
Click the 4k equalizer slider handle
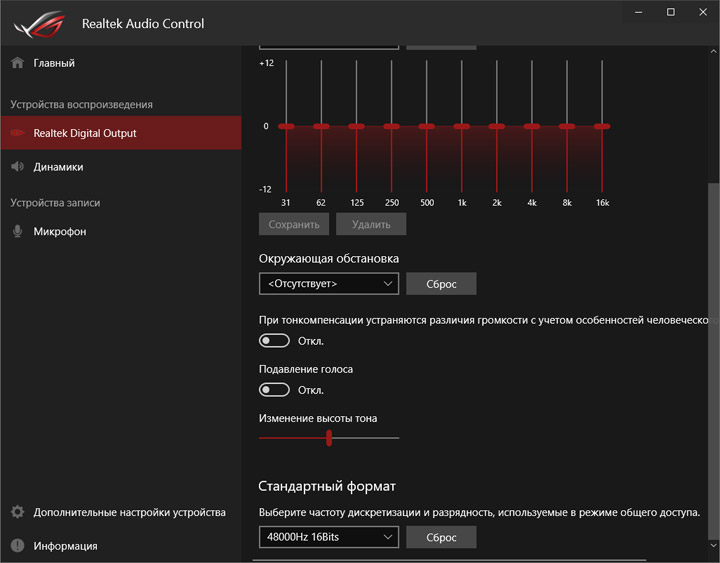[532, 126]
